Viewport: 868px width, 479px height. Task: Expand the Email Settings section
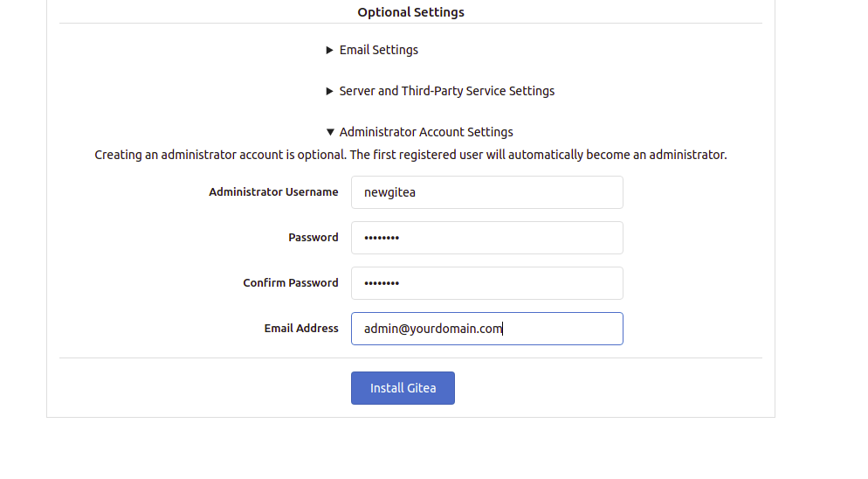click(x=372, y=50)
